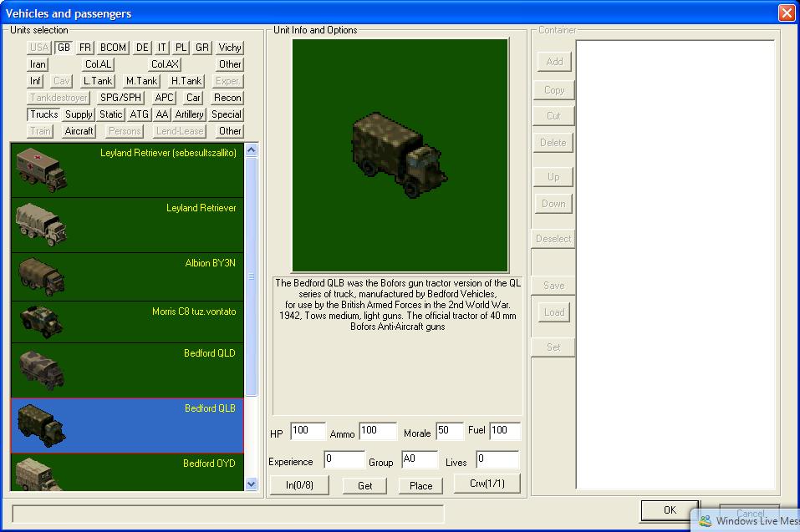Pick the plain Leyland Retriever truck sprite
Viewport: 800px width, 532px height.
(41, 224)
